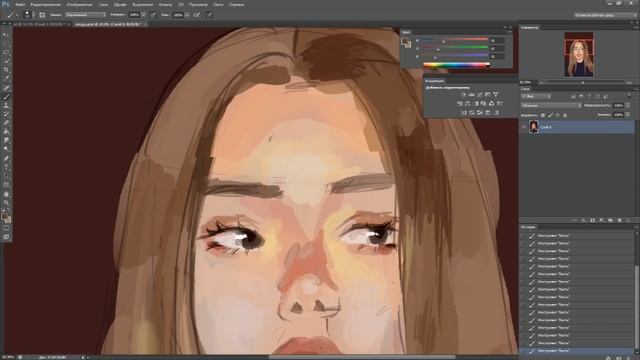Image resolution: width=640 pixels, height=360 pixels.
Task: Open the workspace switcher dropdown
Action: tap(605, 15)
